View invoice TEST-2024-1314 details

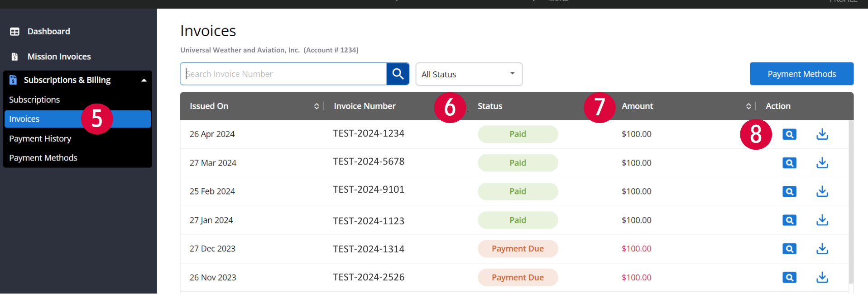[x=789, y=249]
